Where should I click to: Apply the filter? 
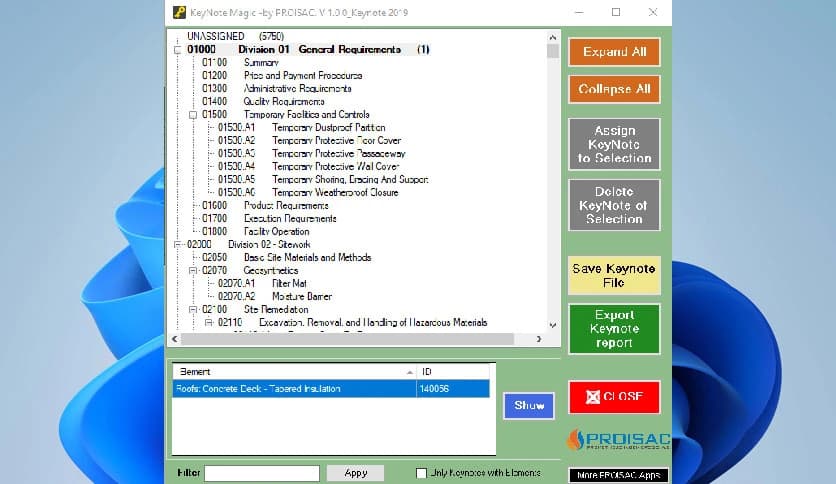click(356, 473)
